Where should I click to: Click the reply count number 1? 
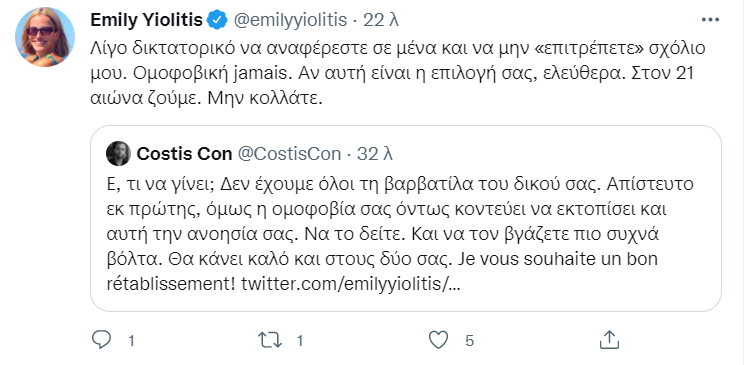[131, 340]
